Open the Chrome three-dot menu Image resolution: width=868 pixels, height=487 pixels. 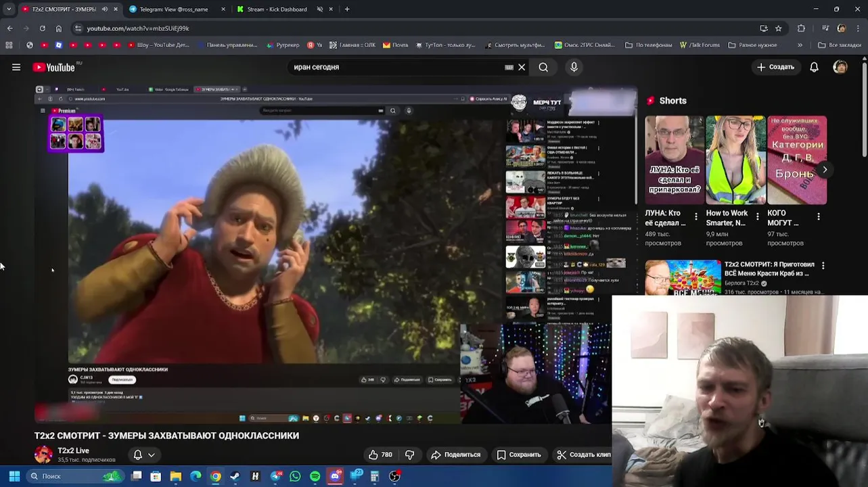click(859, 28)
